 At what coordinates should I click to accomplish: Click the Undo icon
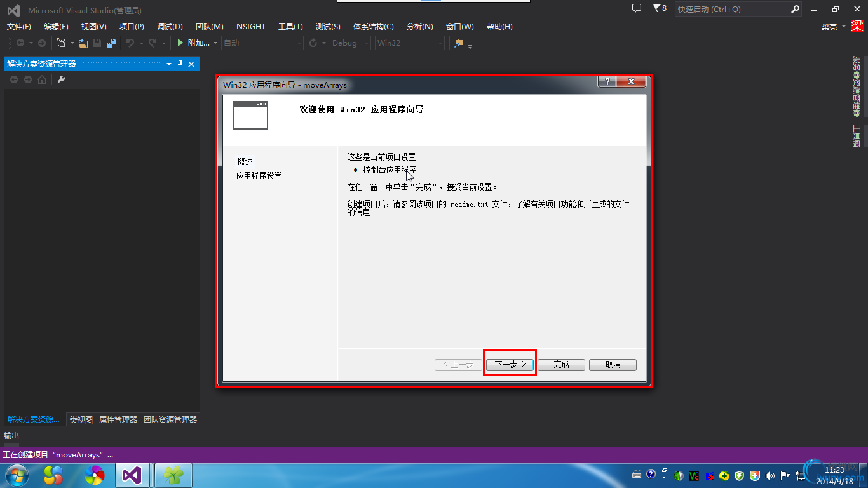(x=131, y=43)
